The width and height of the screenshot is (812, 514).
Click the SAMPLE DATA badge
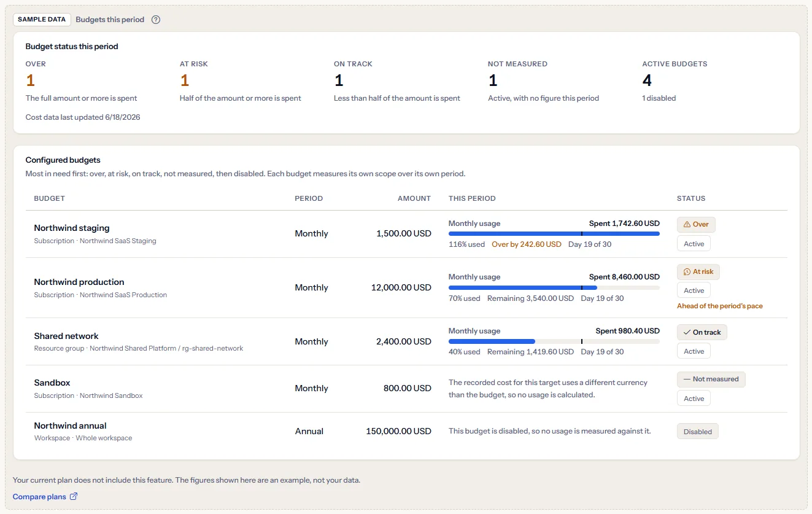(x=42, y=20)
